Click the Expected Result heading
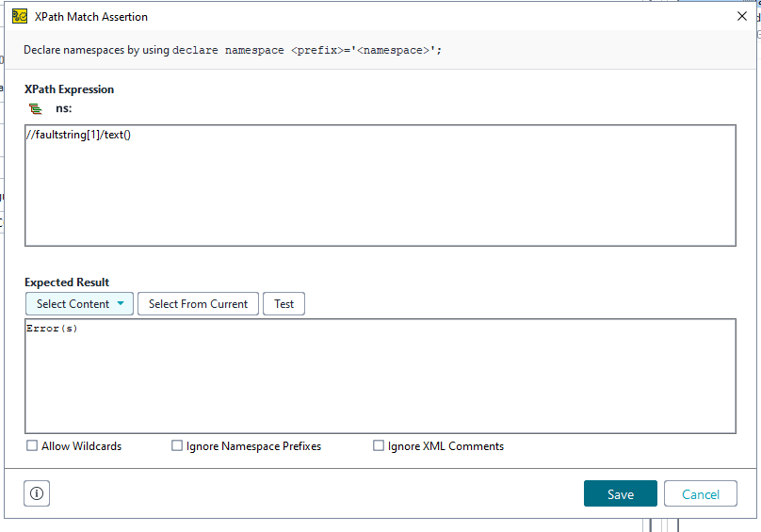The image size is (761, 532). tap(67, 282)
